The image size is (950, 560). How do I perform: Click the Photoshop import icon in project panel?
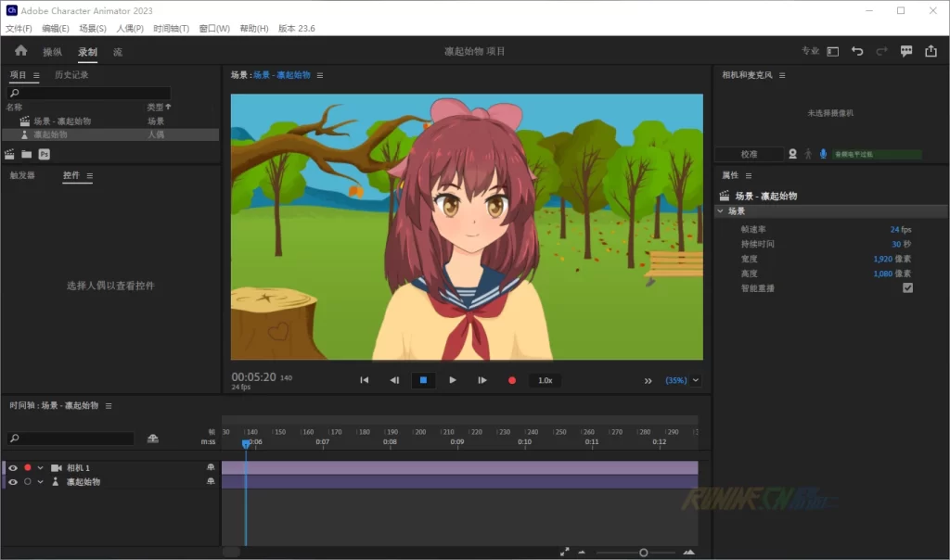pyautogui.click(x=44, y=154)
